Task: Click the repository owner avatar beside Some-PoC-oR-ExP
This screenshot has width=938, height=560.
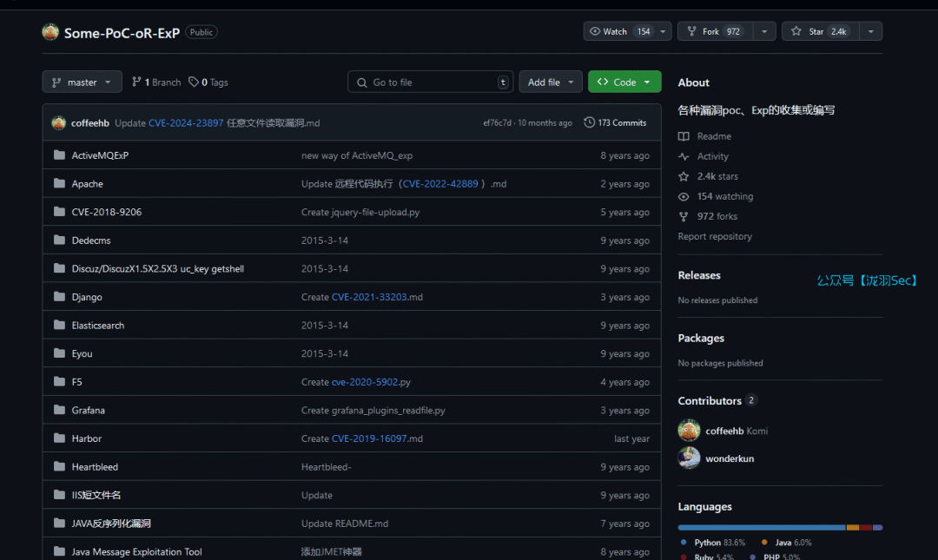Action: click(50, 32)
